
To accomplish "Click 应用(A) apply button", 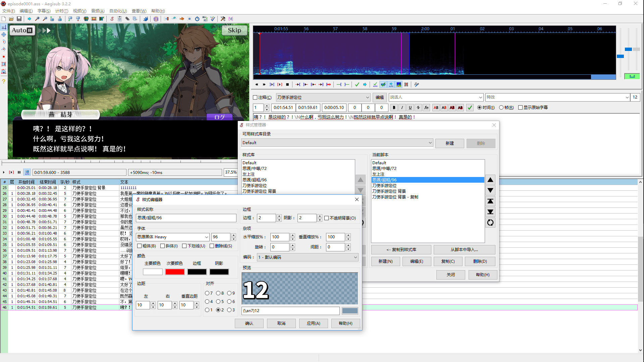I will coord(313,323).
